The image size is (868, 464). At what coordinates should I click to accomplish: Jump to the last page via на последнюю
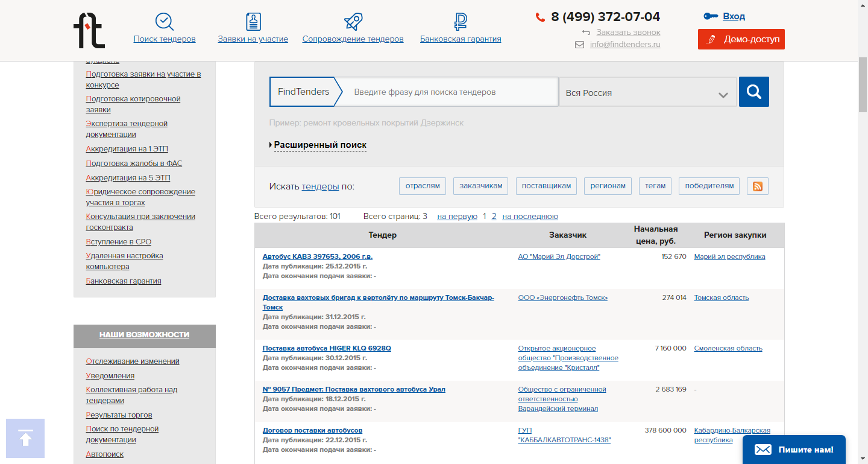[530, 217]
